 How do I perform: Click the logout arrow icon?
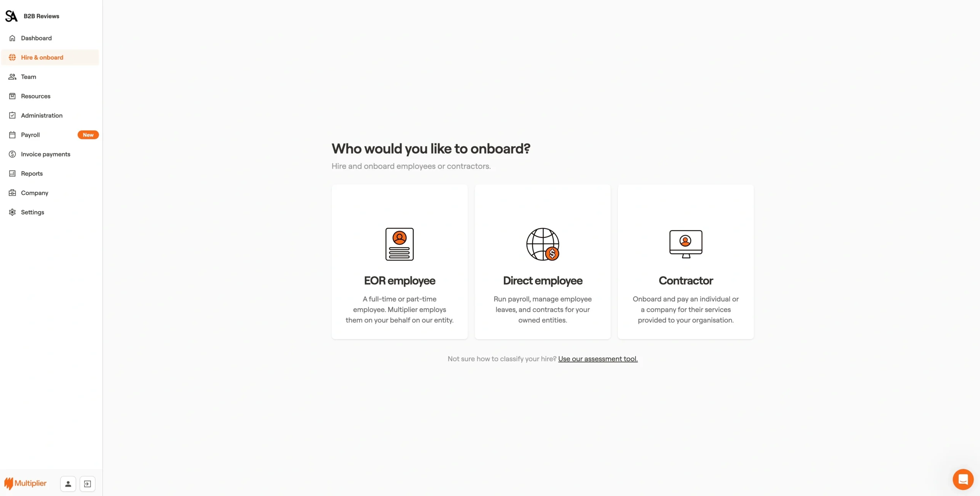click(87, 483)
